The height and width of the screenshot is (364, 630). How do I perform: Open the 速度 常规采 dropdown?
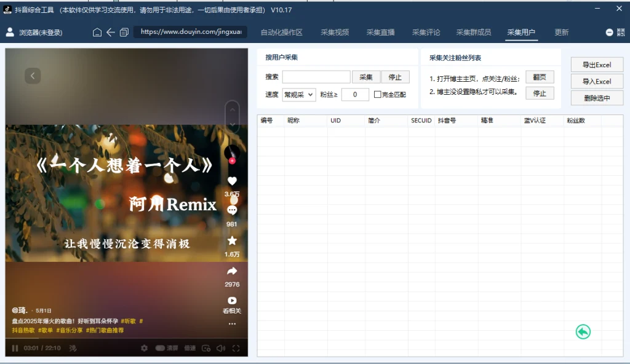[299, 95]
